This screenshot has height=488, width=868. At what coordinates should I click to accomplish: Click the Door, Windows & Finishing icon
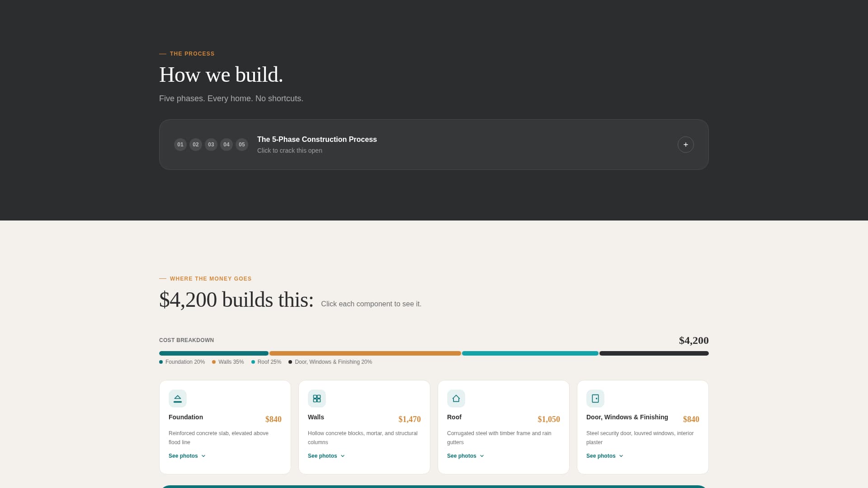coord(595,399)
